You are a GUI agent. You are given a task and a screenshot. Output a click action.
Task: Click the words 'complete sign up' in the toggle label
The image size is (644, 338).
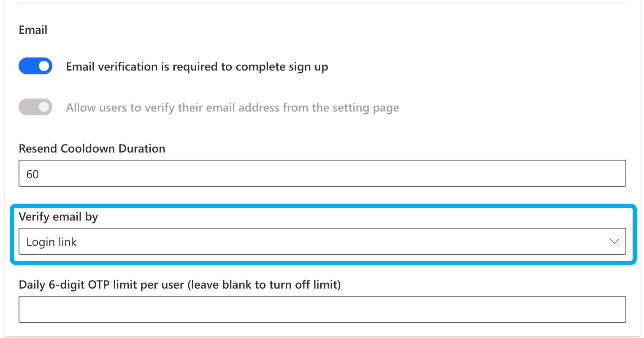pyautogui.click(x=281, y=67)
